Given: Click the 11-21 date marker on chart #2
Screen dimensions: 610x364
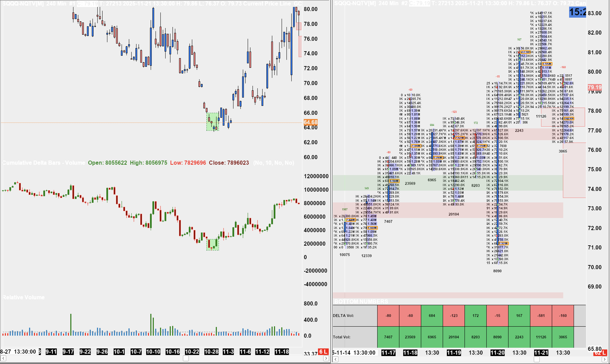Looking at the screenshot, I should (x=541, y=353).
